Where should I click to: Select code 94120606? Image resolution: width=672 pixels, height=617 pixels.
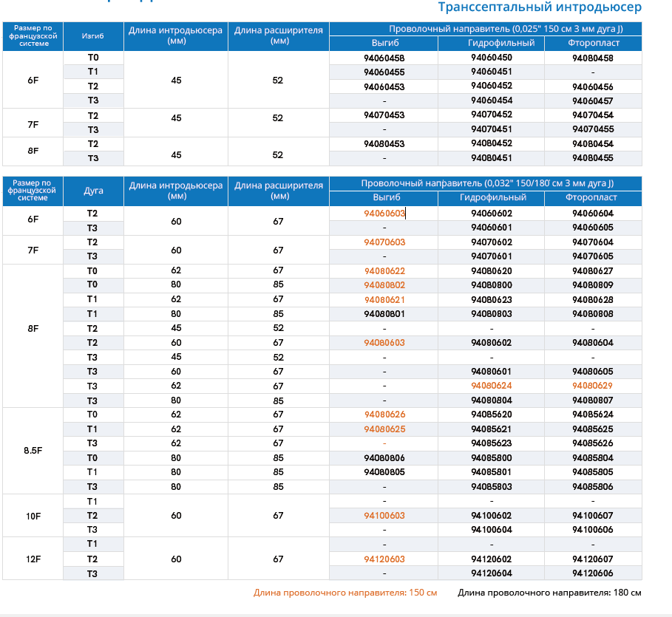[593, 573]
